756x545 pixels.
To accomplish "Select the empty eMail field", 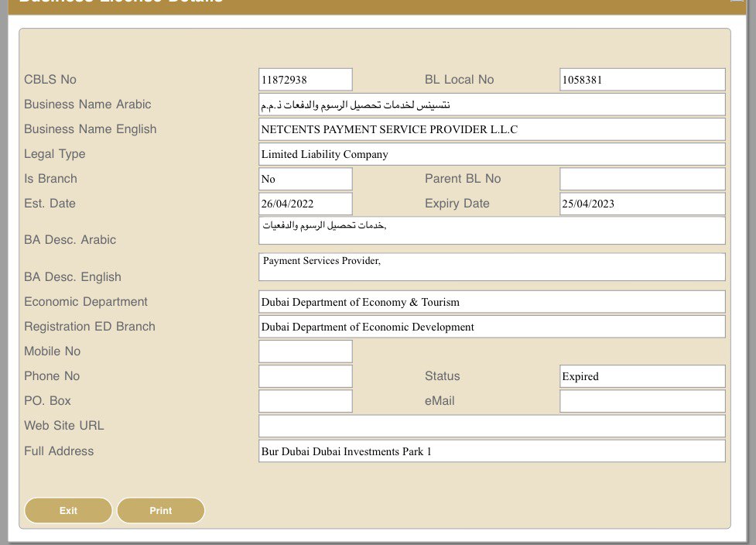I will [641, 401].
